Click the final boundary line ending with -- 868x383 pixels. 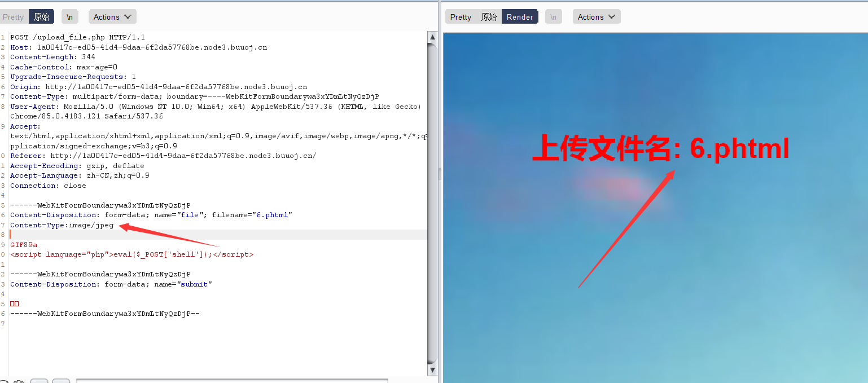(105, 314)
